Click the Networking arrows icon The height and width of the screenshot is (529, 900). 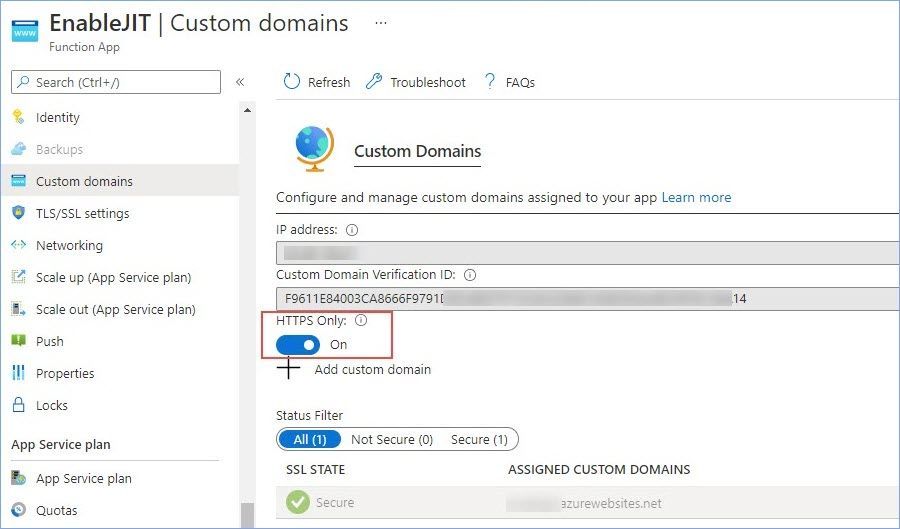click(x=18, y=245)
